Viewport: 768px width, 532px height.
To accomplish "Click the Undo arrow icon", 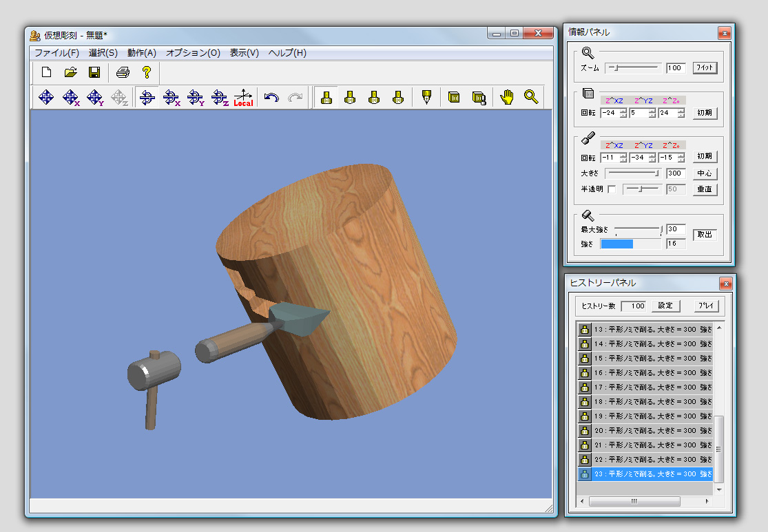I will [x=271, y=98].
